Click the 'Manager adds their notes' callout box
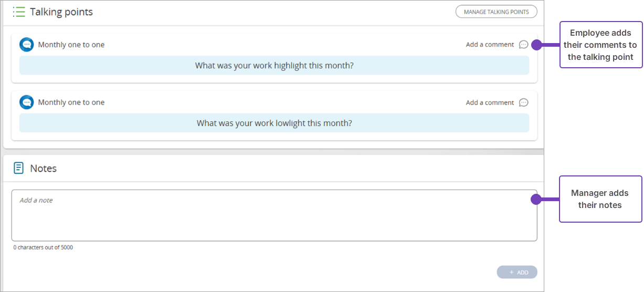 click(x=600, y=199)
